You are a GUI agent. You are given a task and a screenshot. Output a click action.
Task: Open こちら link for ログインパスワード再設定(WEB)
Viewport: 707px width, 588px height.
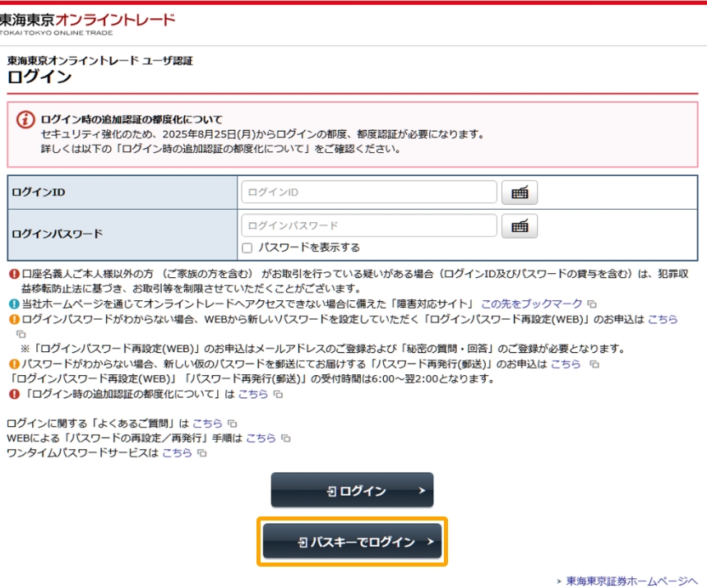(x=663, y=318)
